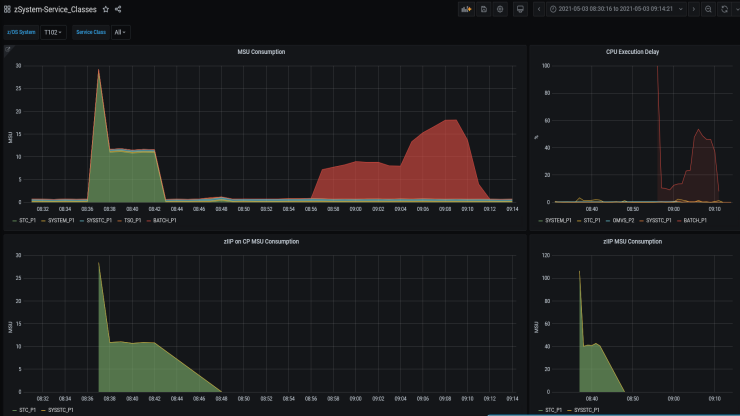This screenshot has width=740, height=416.
Task: Toggle TSO_P1 series in MSU Consumption legend
Action: (130, 219)
